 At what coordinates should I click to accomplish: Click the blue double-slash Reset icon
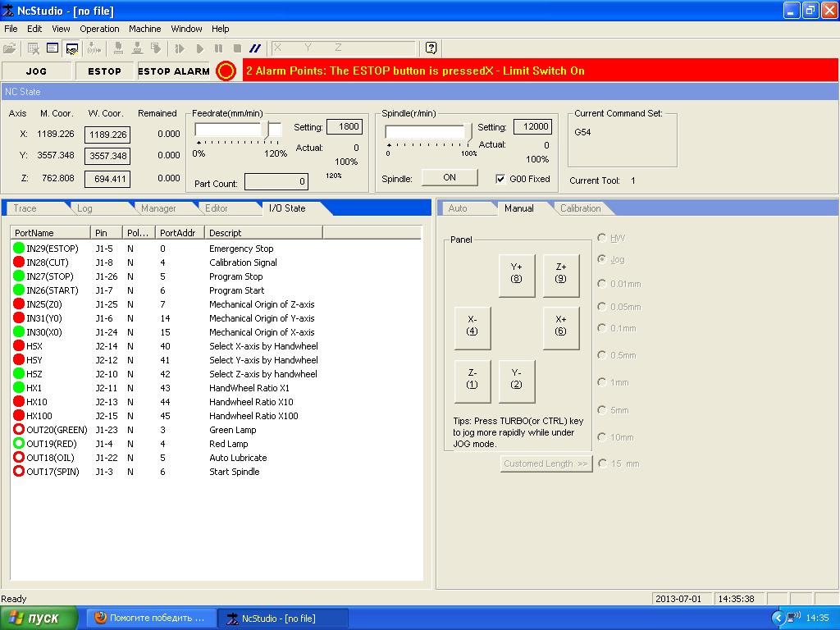click(256, 48)
